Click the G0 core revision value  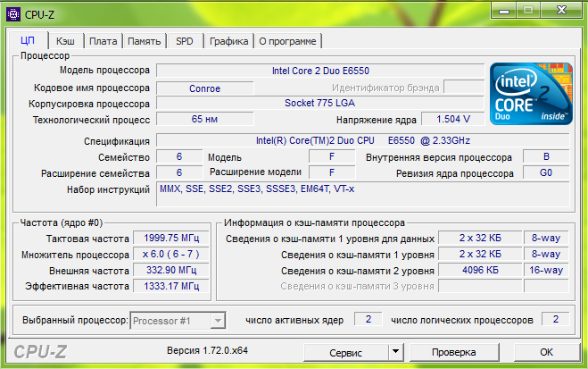click(x=546, y=172)
